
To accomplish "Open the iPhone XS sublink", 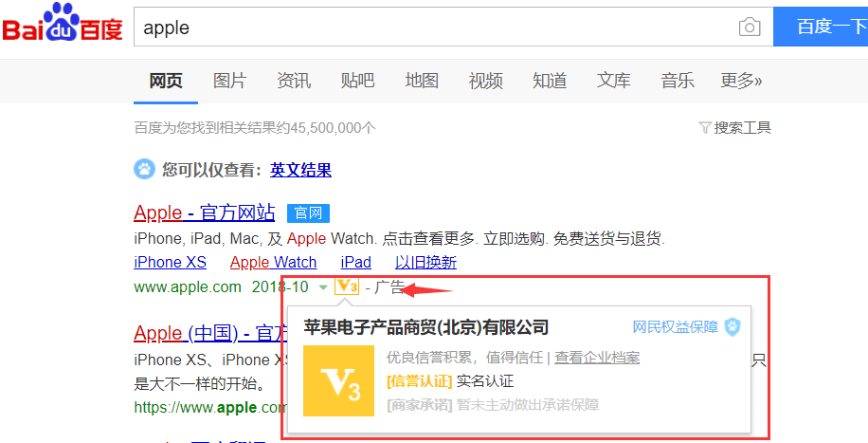I will point(170,262).
